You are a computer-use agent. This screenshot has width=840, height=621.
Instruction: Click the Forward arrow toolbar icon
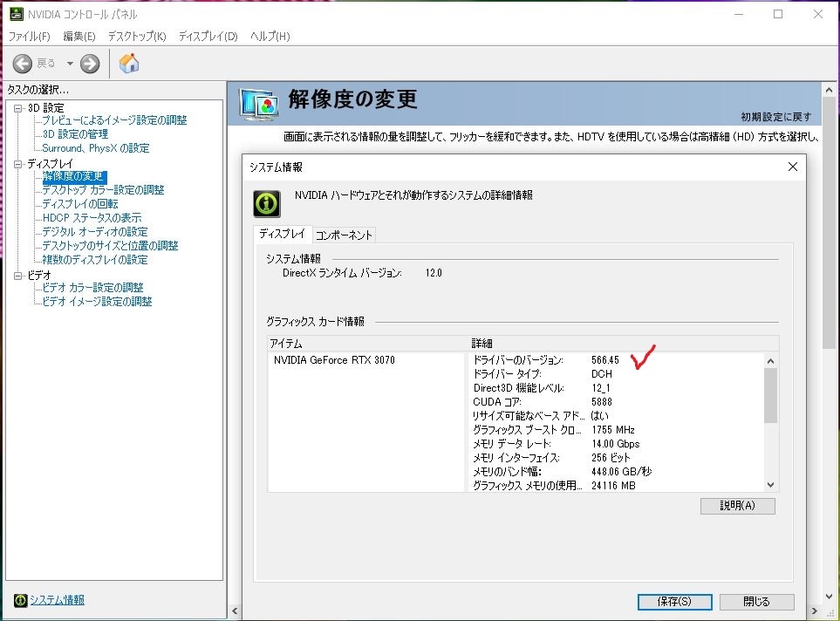tap(90, 64)
